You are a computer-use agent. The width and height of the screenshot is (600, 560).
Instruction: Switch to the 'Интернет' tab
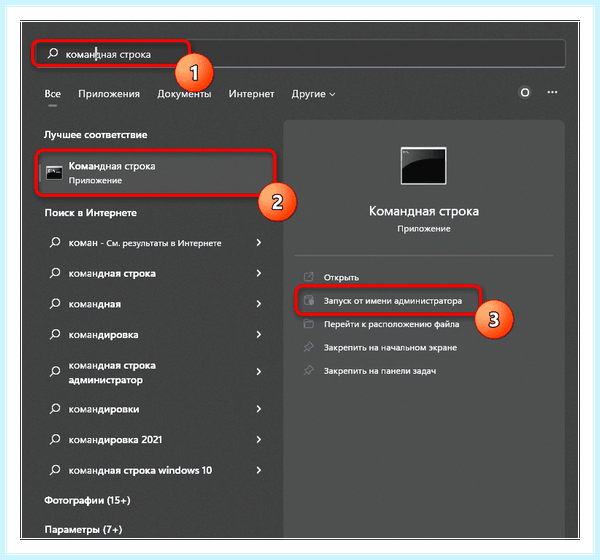pos(251,94)
